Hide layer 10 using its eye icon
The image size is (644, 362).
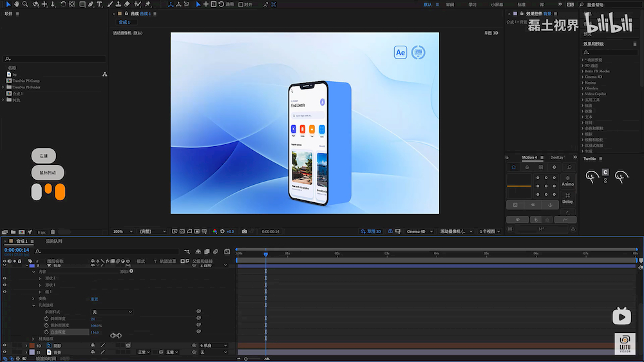(x=5, y=345)
